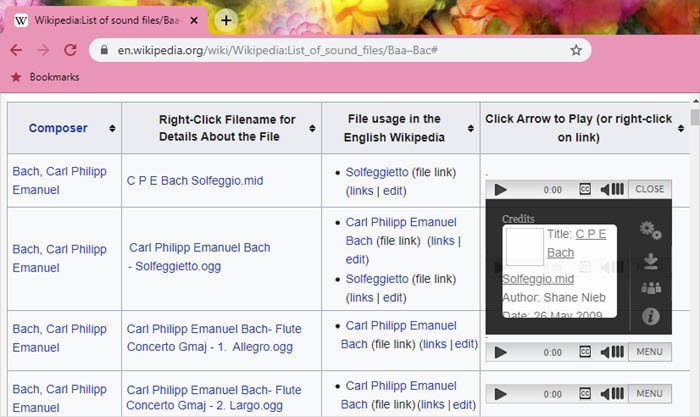This screenshot has height=417, width=700.
Task: Open the player settings gear icon
Action: pyautogui.click(x=650, y=231)
